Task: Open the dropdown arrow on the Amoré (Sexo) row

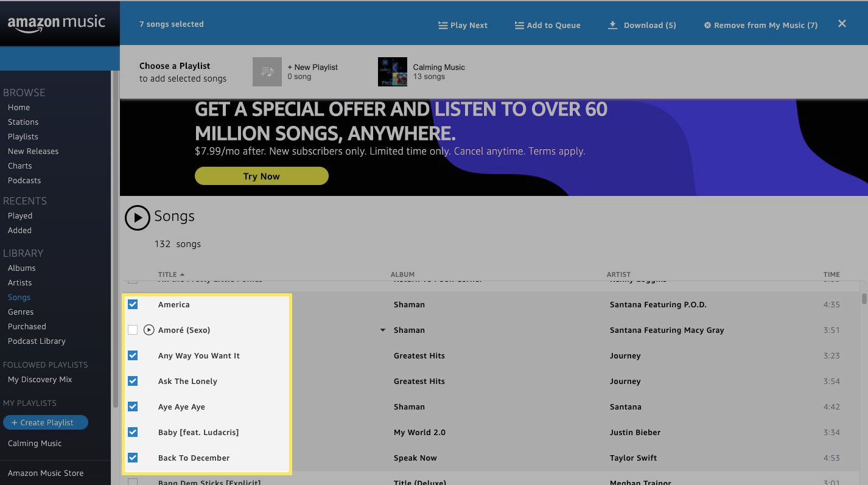Action: point(383,330)
